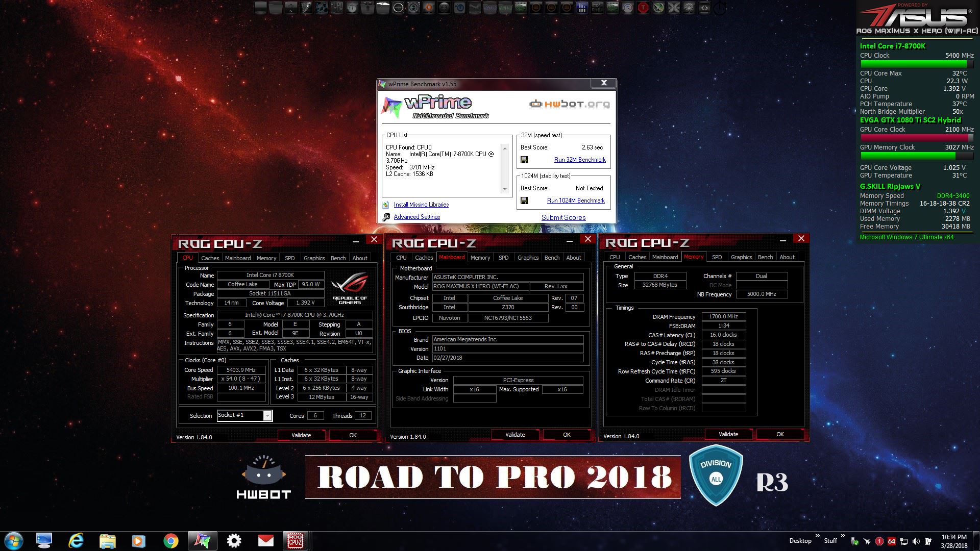The width and height of the screenshot is (980, 551).
Task: Click the CPU List scrollbar up arrow
Action: click(505, 148)
